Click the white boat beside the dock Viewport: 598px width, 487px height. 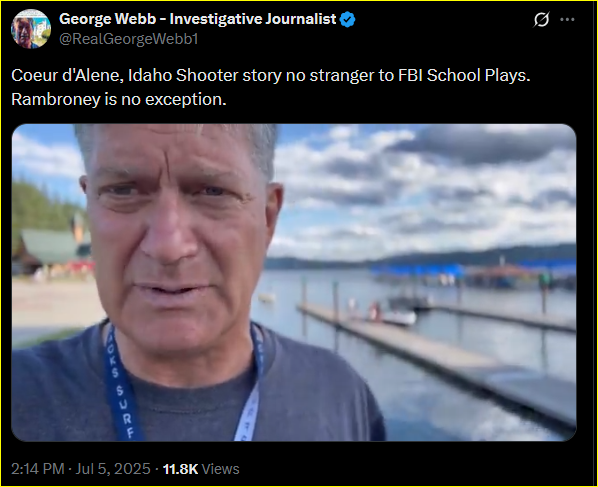tap(399, 317)
